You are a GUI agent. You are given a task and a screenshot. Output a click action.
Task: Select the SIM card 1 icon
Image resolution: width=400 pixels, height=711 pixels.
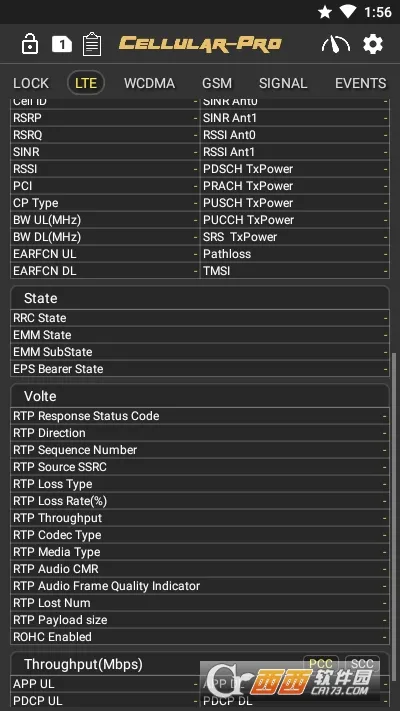[x=62, y=44]
